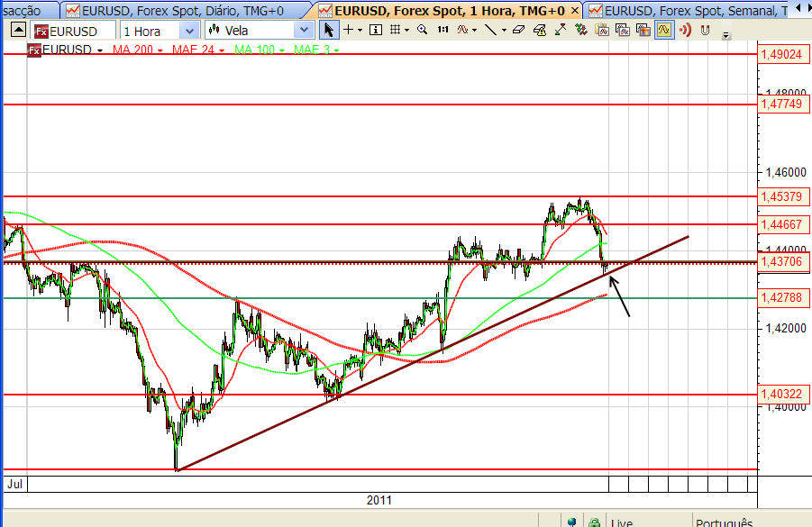The width and height of the screenshot is (812, 527).
Task: Select the zoom magnifier tool
Action: coord(423,30)
